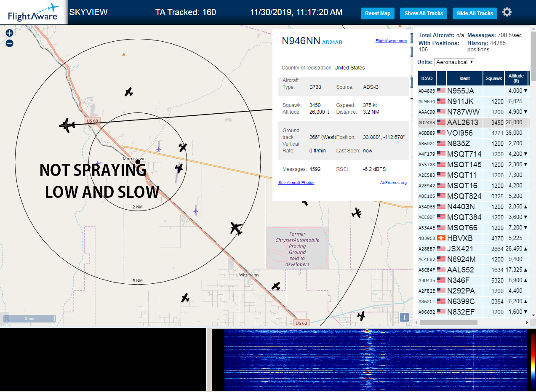This screenshot has height=392, width=536.
Task: Select the N832EF aircraft row
Action: point(473,312)
